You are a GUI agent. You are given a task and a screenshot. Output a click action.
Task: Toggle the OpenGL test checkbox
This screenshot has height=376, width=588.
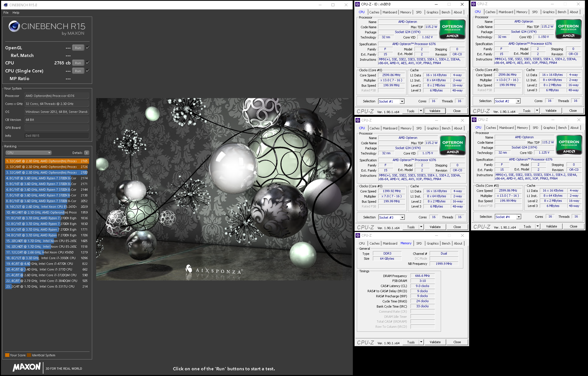[88, 48]
